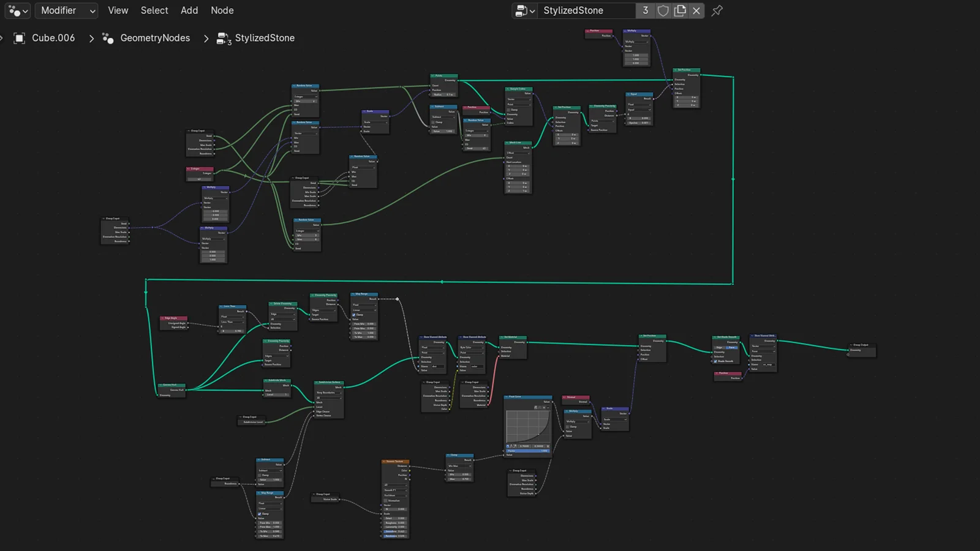Click the Float Curve graph handle
Screen dimensions: 980x551
click(x=539, y=434)
